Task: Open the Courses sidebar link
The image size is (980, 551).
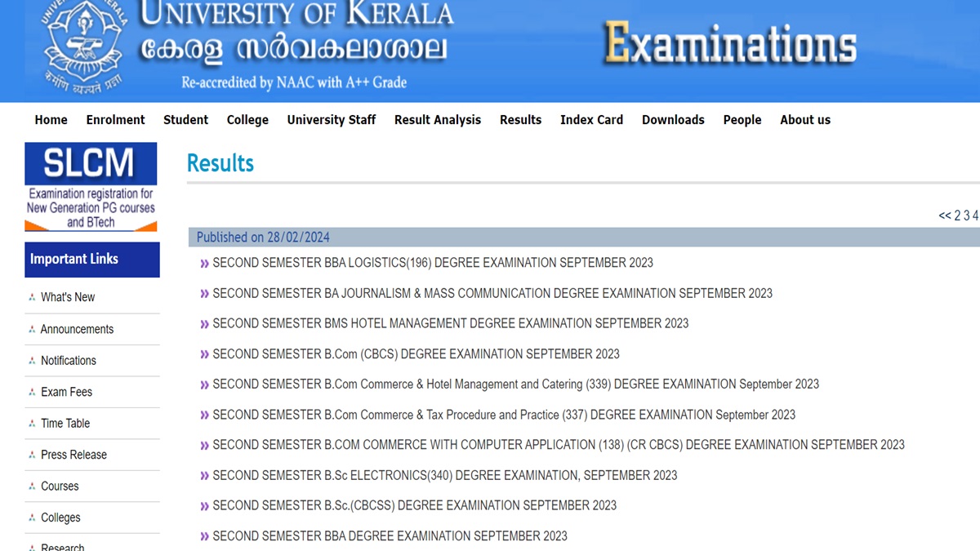Action: click(60, 486)
